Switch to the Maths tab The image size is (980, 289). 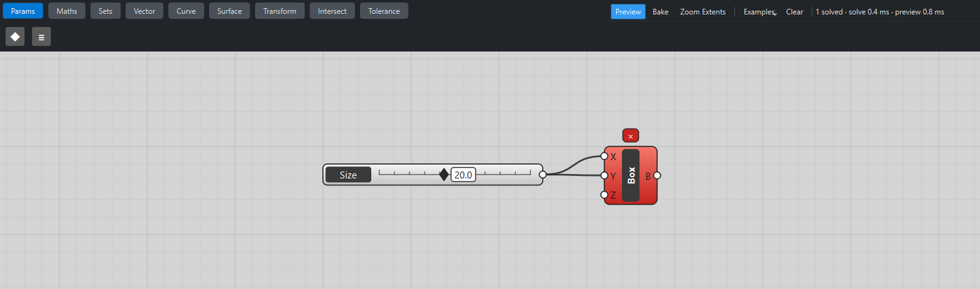(67, 11)
